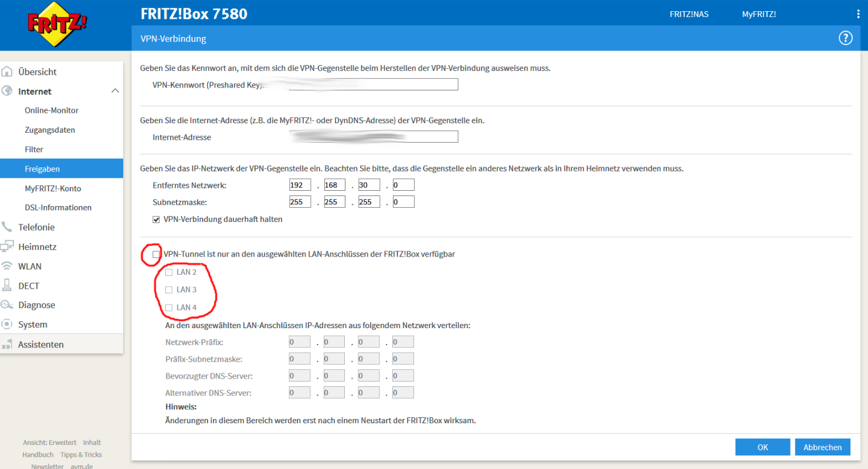The width and height of the screenshot is (868, 469).
Task: Click Handbuch footer link
Action: point(38,454)
